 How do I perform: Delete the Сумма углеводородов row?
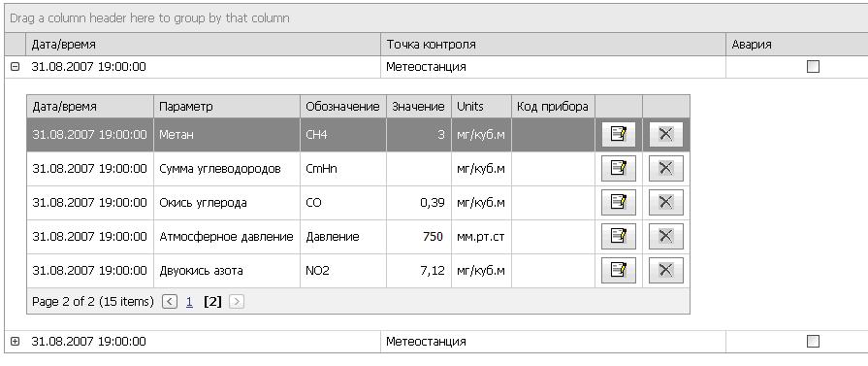(x=666, y=169)
